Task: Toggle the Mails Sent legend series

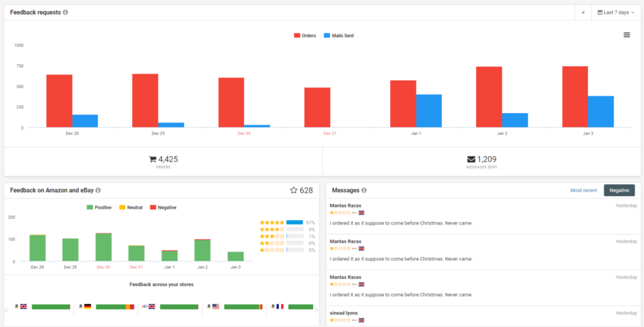Action: pyautogui.click(x=339, y=36)
